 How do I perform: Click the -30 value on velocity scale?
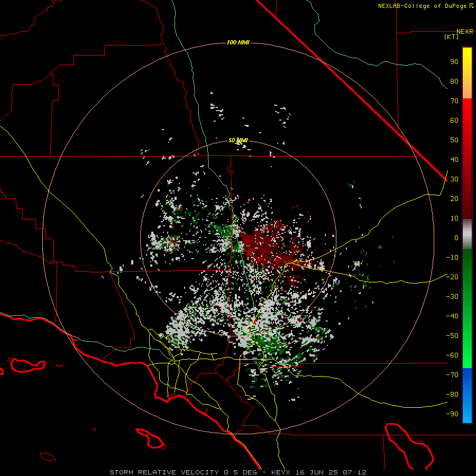click(x=452, y=297)
